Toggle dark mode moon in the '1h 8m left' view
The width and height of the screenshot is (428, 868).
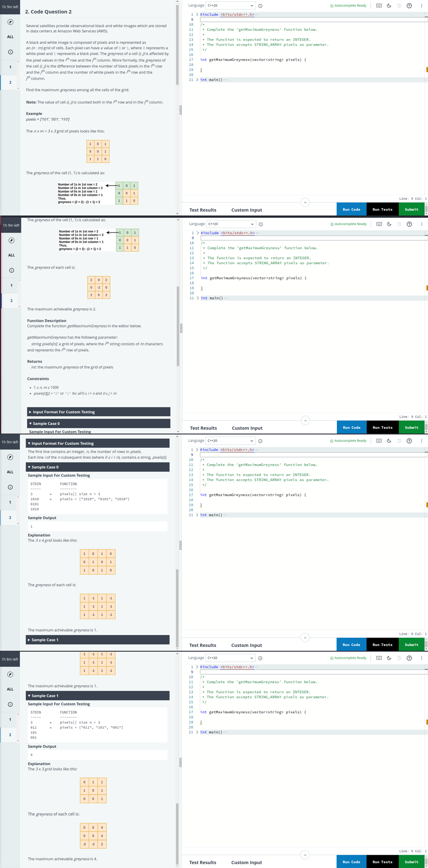(389, 658)
